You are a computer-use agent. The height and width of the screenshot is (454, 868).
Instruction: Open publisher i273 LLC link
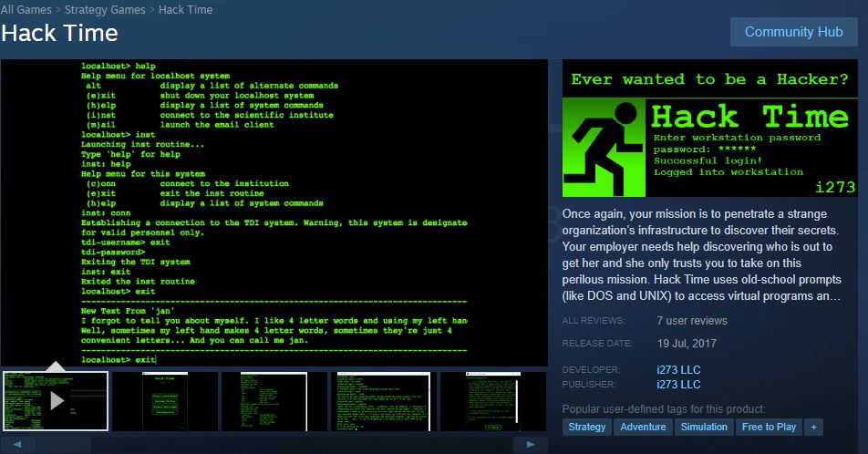pyautogui.click(x=678, y=384)
